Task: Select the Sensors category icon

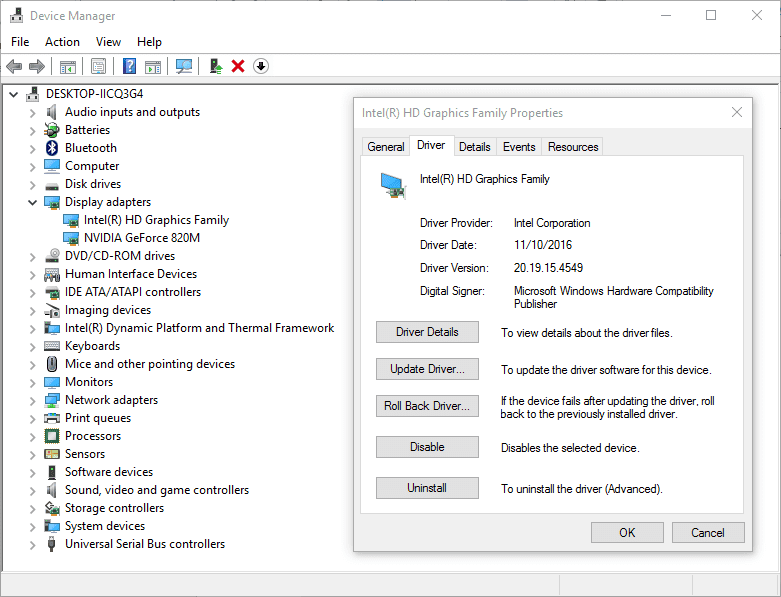Action: coord(52,454)
